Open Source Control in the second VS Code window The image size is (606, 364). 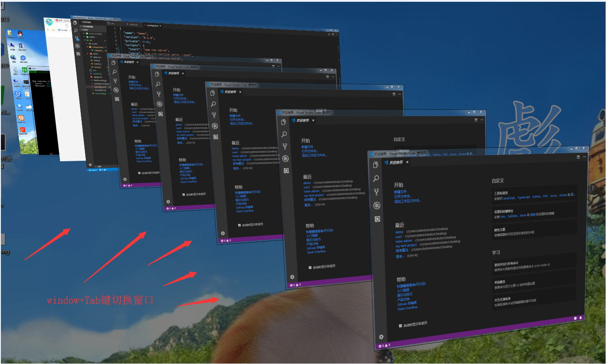[x=285, y=146]
